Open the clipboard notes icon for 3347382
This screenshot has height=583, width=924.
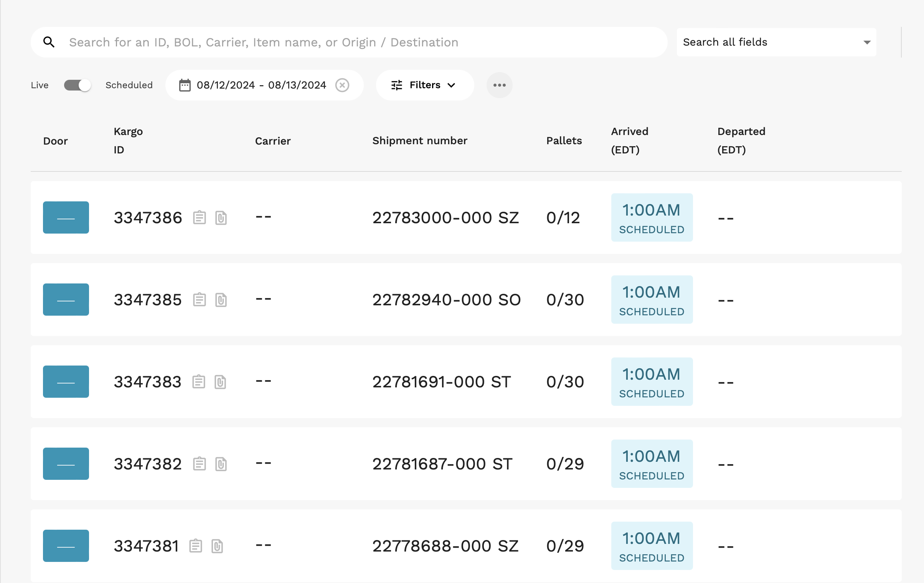199,464
